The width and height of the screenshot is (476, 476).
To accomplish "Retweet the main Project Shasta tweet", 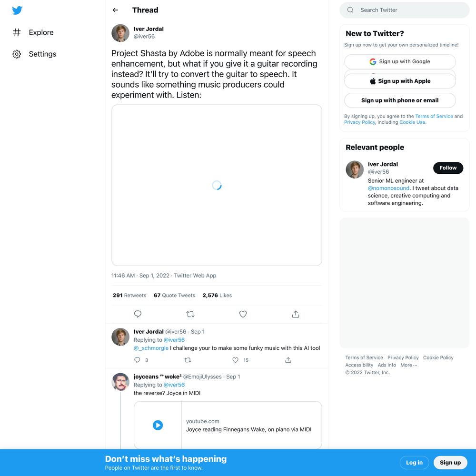I will pyautogui.click(x=190, y=314).
